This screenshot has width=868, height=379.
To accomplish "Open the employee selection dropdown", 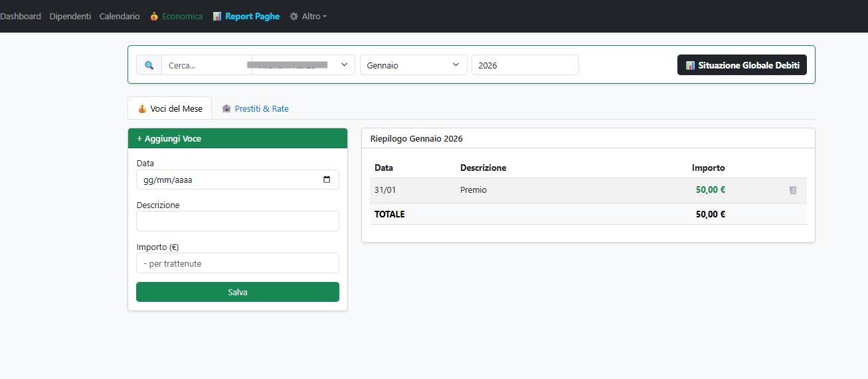I will (304, 65).
